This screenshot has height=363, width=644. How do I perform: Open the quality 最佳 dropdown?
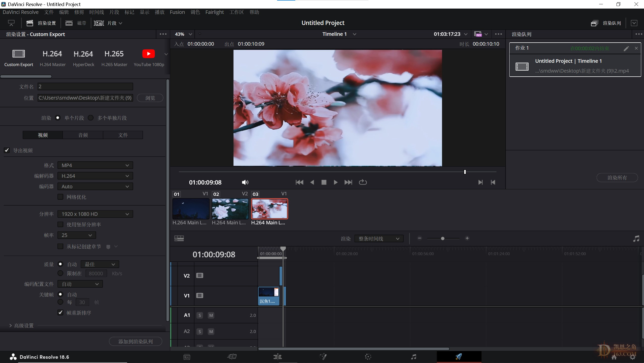(100, 264)
